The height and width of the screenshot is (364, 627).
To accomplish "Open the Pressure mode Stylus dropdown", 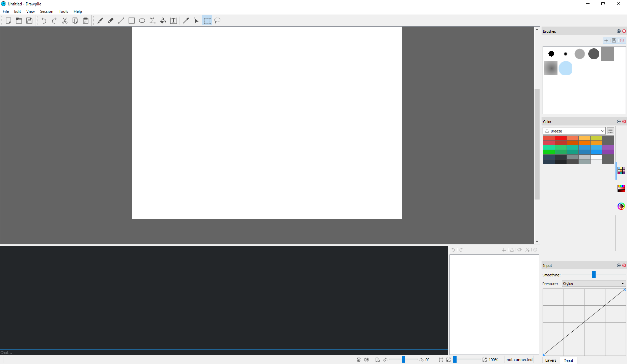I will (x=594, y=283).
